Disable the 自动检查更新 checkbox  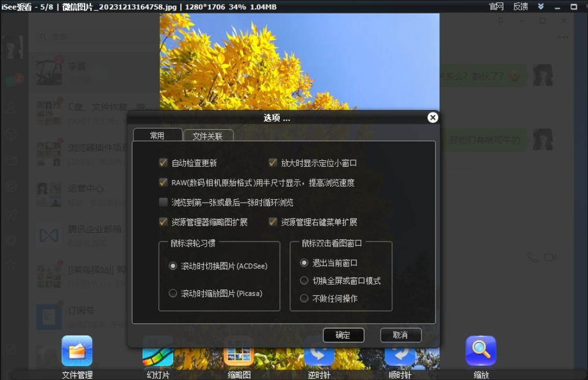(x=163, y=163)
